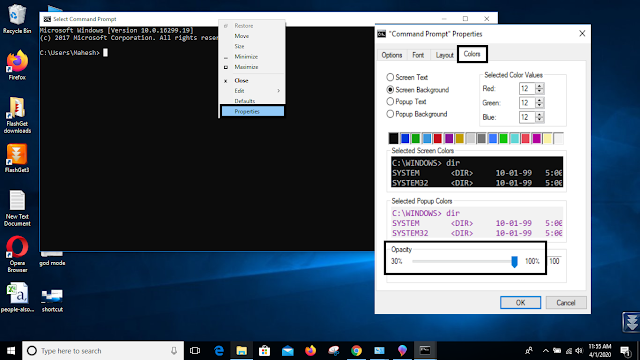This screenshot has height=360, width=640.
Task: Open FlashGet downloads folder icon
Action: pyautogui.click(x=17, y=116)
